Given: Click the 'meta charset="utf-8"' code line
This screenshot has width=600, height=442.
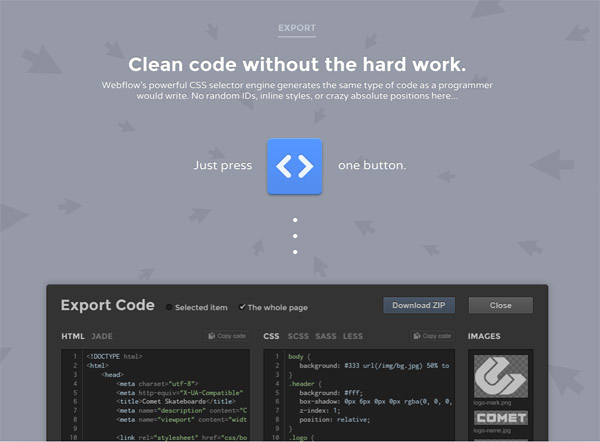Looking at the screenshot, I should point(157,383).
